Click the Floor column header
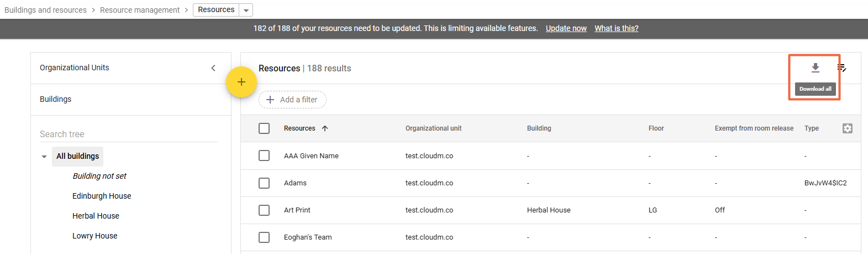This screenshot has height=254, width=868. 656,128
